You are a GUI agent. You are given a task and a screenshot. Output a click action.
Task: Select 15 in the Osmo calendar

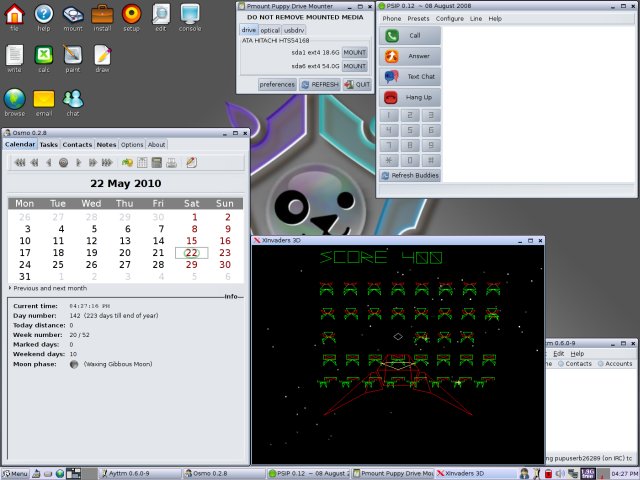pos(191,241)
